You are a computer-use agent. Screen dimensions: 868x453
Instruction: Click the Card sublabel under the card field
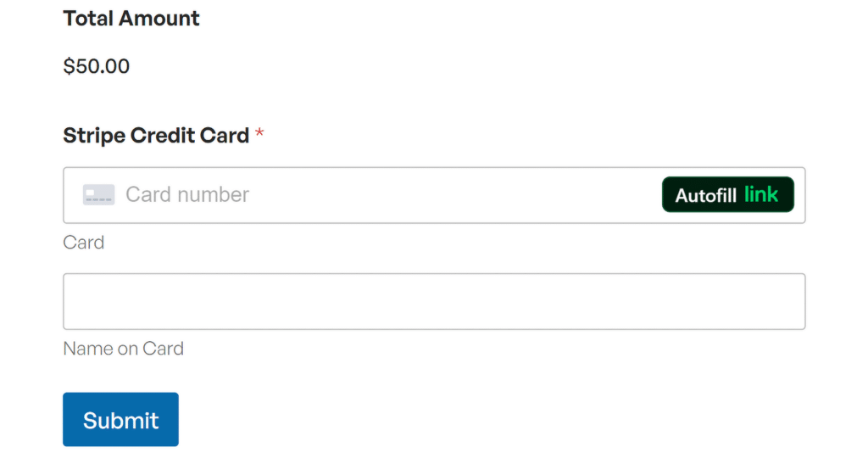[x=84, y=243]
